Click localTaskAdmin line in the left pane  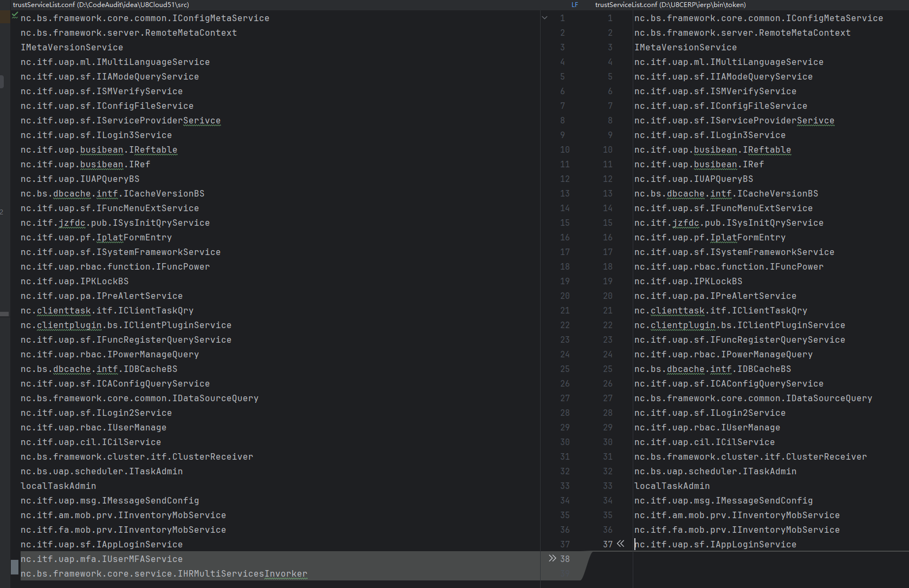point(58,486)
